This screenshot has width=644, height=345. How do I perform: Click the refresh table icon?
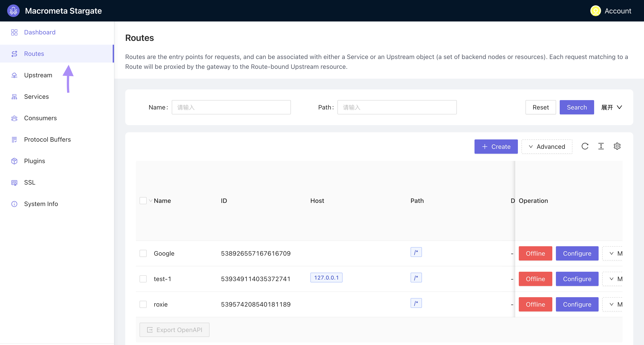pos(585,146)
